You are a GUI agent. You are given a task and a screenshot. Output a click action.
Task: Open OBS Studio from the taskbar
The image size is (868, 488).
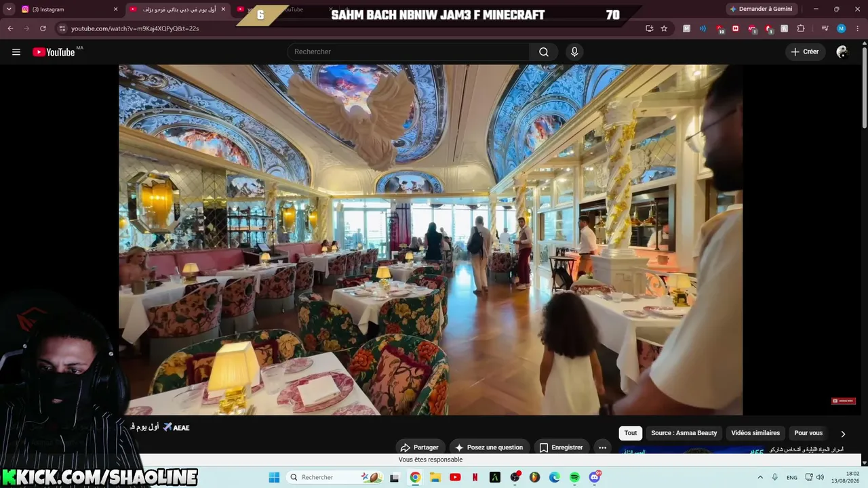point(515,477)
